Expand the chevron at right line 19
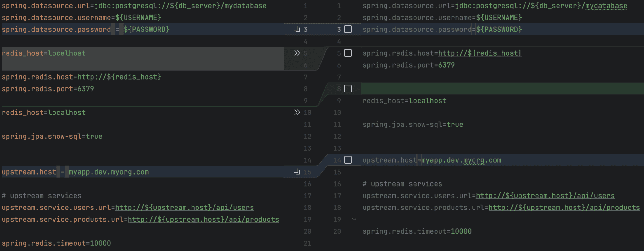644x251 pixels. (x=354, y=219)
